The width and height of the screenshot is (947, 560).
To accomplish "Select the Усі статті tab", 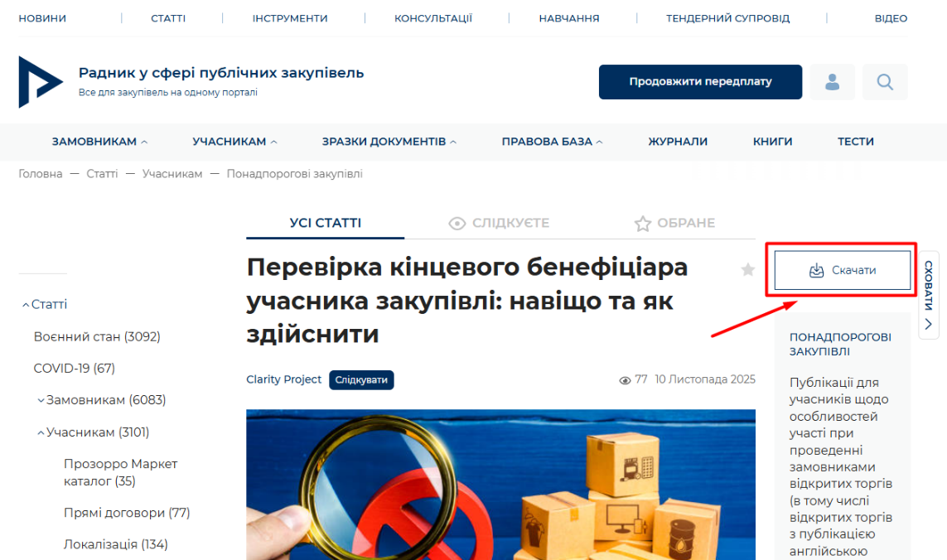I will (325, 223).
